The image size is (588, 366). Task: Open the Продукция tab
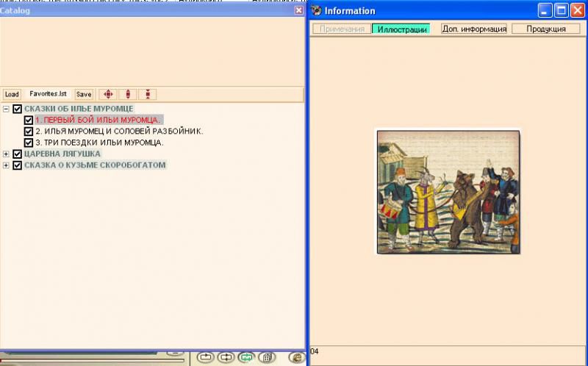click(x=546, y=29)
